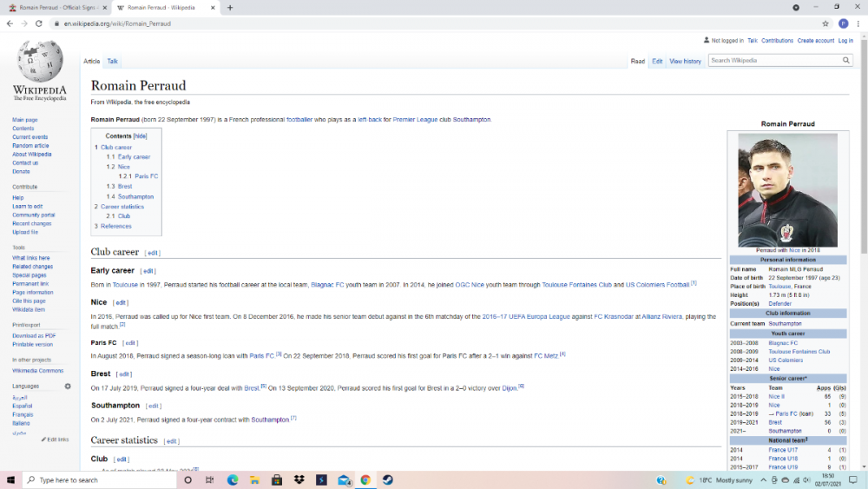This screenshot has width=868, height=489.
Task: Open Steam from the Windows taskbar
Action: click(x=388, y=479)
